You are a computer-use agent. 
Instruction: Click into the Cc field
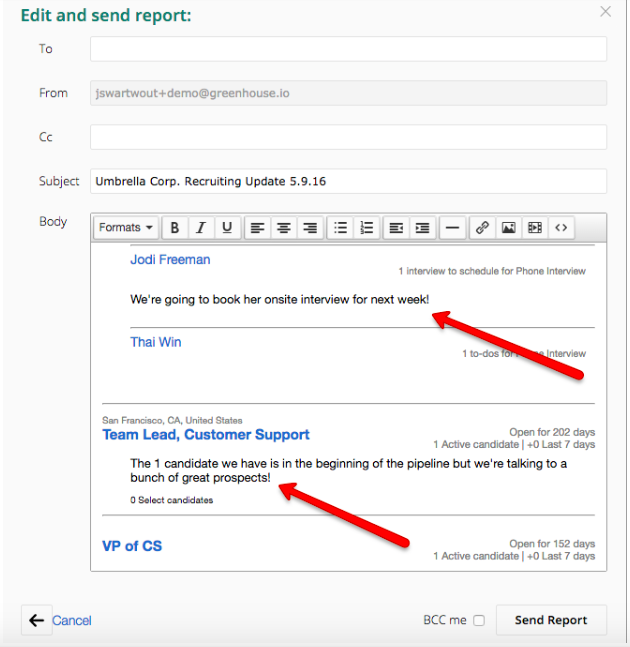(x=349, y=137)
